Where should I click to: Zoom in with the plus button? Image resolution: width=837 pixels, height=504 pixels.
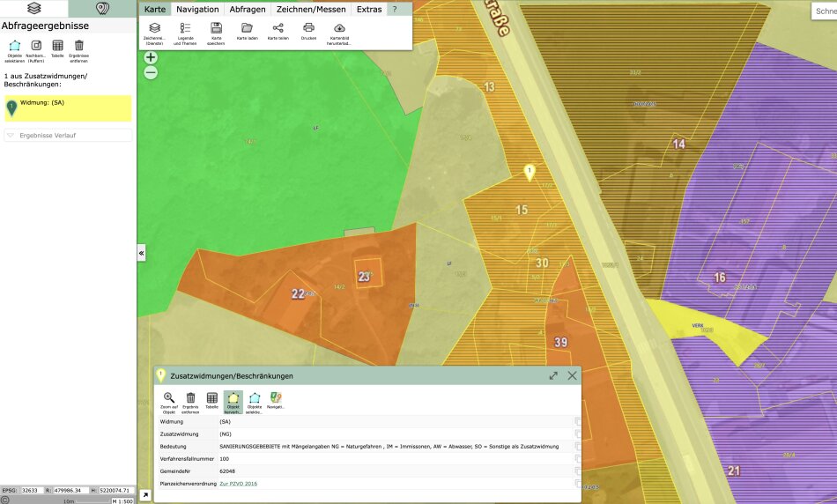pyautogui.click(x=151, y=57)
